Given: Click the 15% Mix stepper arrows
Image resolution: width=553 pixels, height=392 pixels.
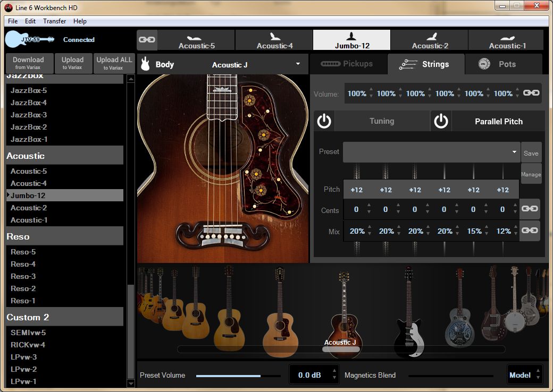Looking at the screenshot, I should click(487, 231).
